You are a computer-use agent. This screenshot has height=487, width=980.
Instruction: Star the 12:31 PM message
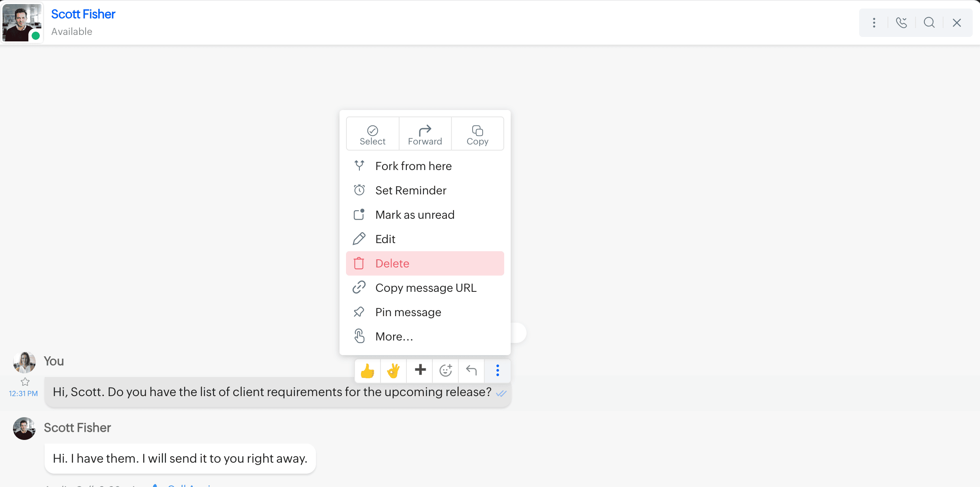25,382
